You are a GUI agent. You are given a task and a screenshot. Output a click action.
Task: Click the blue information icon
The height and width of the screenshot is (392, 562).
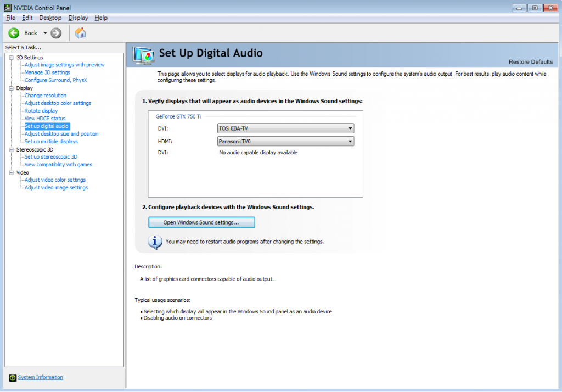(155, 242)
